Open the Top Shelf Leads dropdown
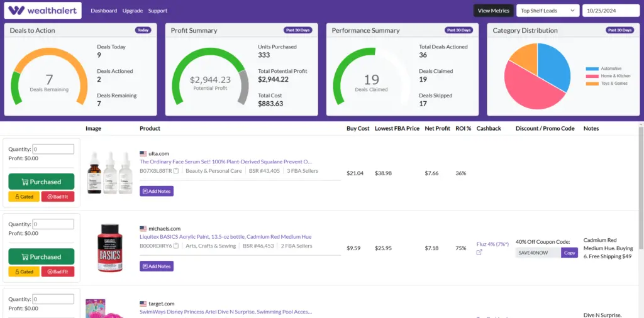 (548, 11)
